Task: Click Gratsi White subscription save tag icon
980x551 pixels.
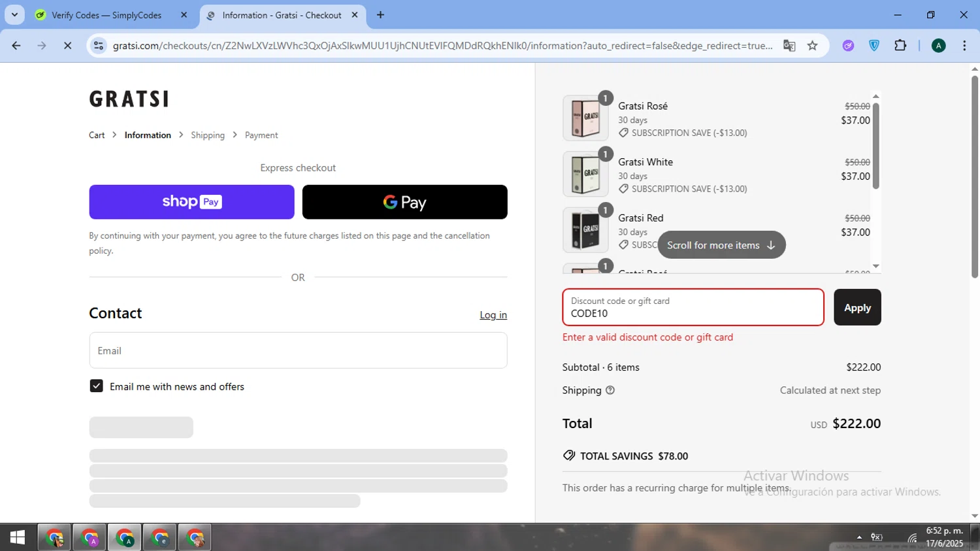Action: coord(623,189)
